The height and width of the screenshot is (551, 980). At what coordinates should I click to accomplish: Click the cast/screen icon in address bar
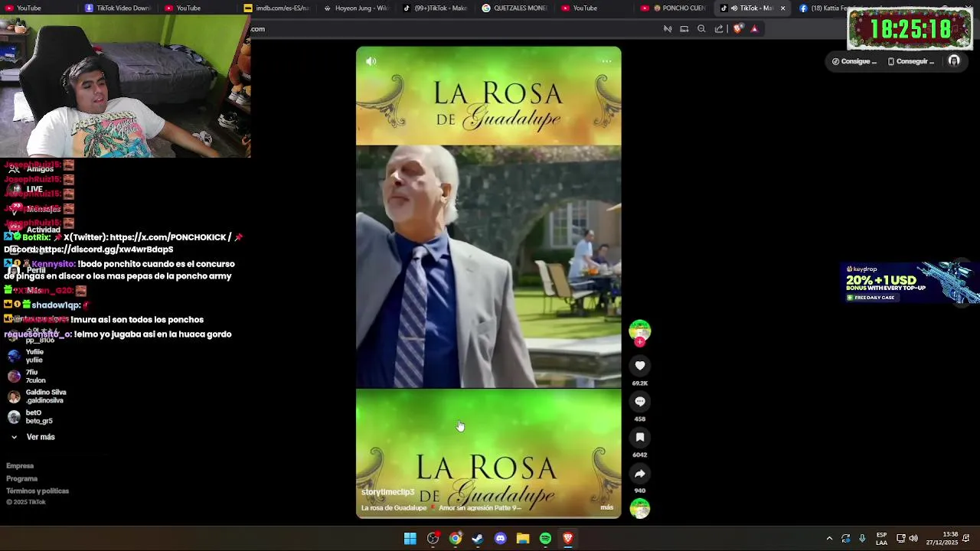[684, 29]
